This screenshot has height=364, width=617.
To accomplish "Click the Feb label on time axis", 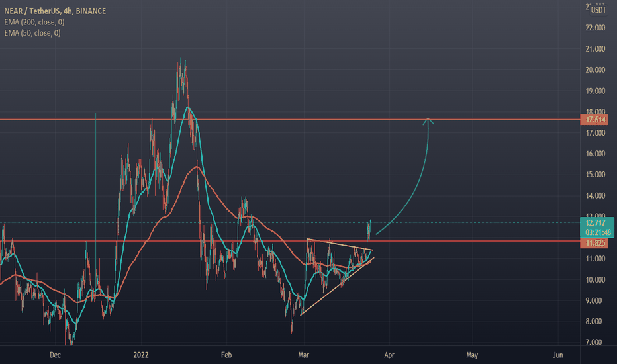I will (226, 355).
